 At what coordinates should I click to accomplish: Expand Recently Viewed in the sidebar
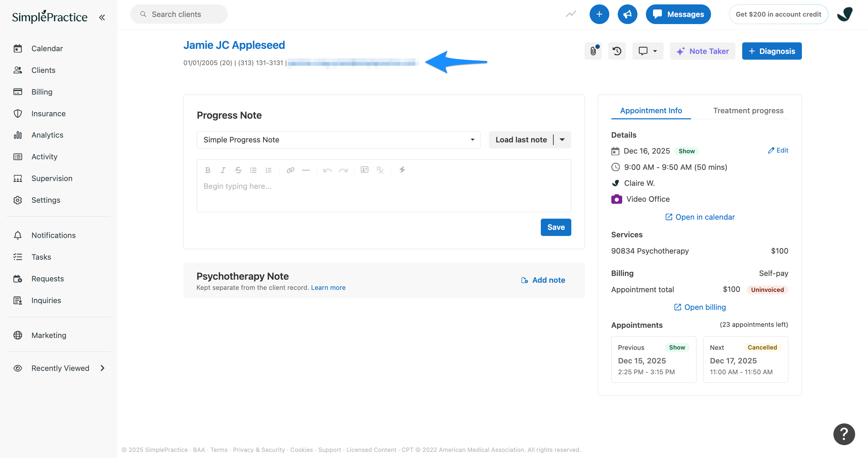pos(59,368)
